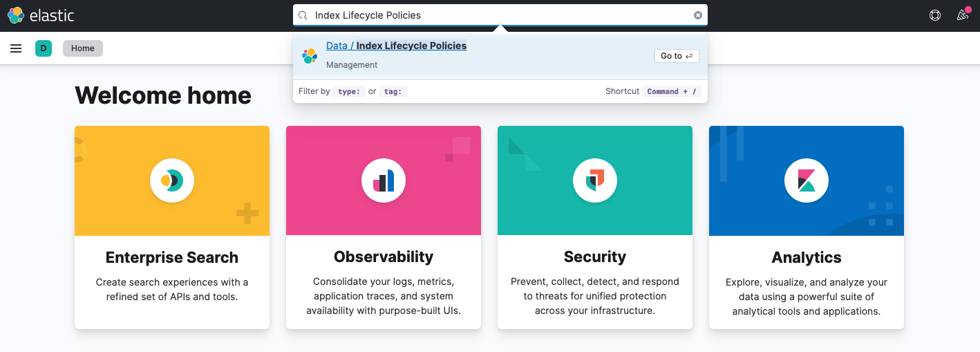The height and width of the screenshot is (352, 980).
Task: Open the help menu lifebuoy icon
Action: pos(935,15)
